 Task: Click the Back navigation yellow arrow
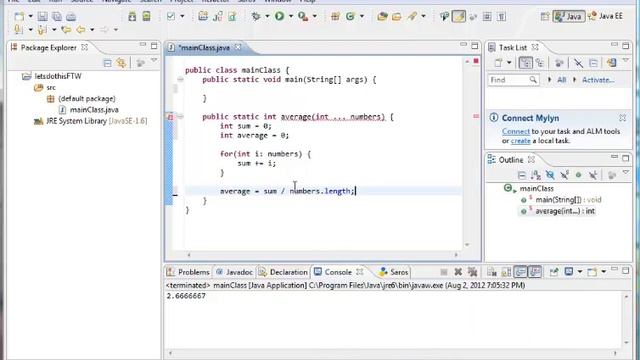tap(81, 29)
